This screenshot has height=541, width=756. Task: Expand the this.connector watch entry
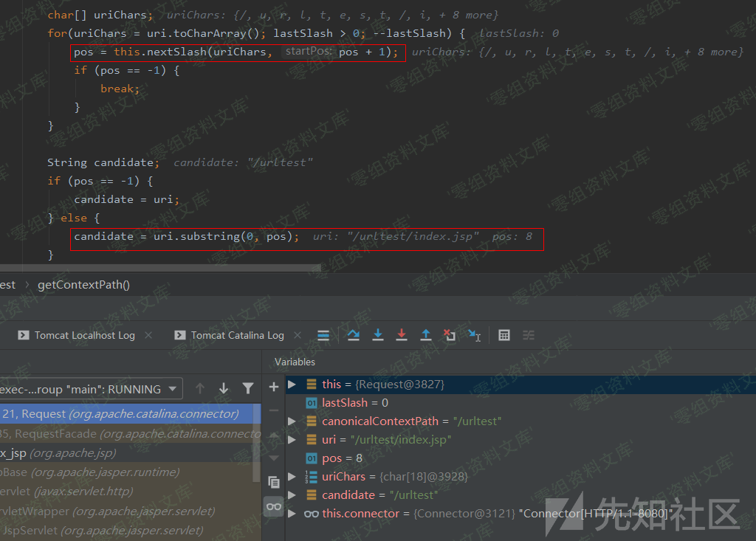coord(292,514)
